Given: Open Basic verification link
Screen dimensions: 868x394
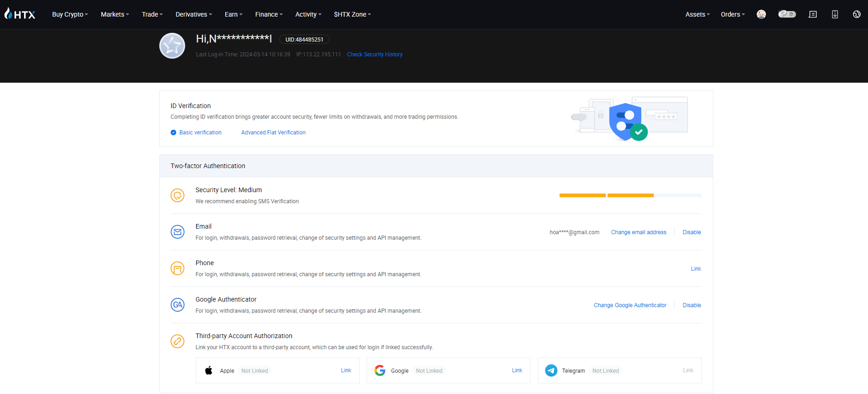Looking at the screenshot, I should pos(200,133).
